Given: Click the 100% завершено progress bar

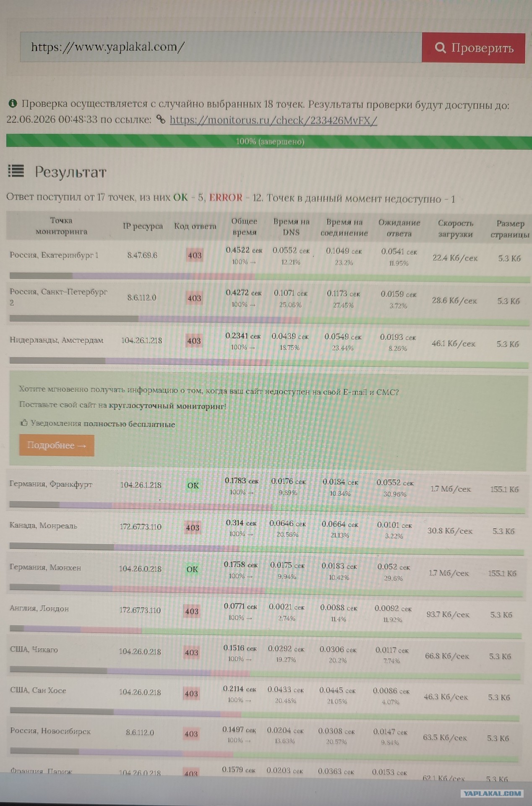Looking at the screenshot, I should tap(269, 141).
